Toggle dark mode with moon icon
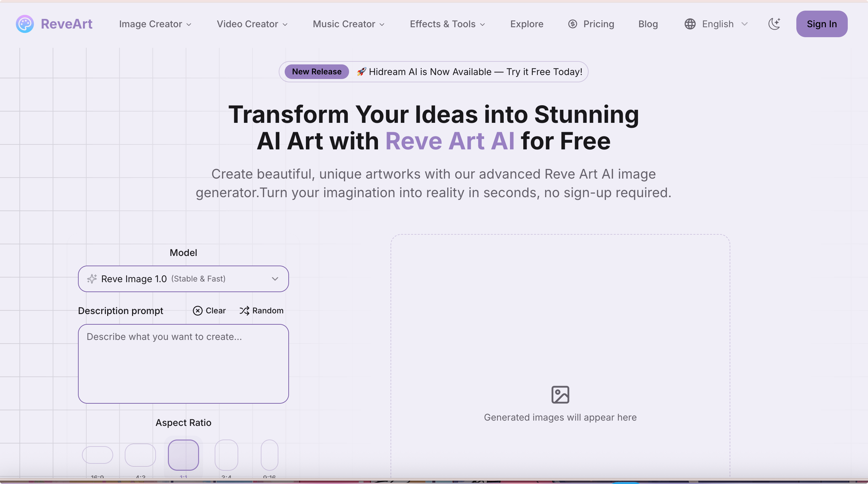 point(774,24)
